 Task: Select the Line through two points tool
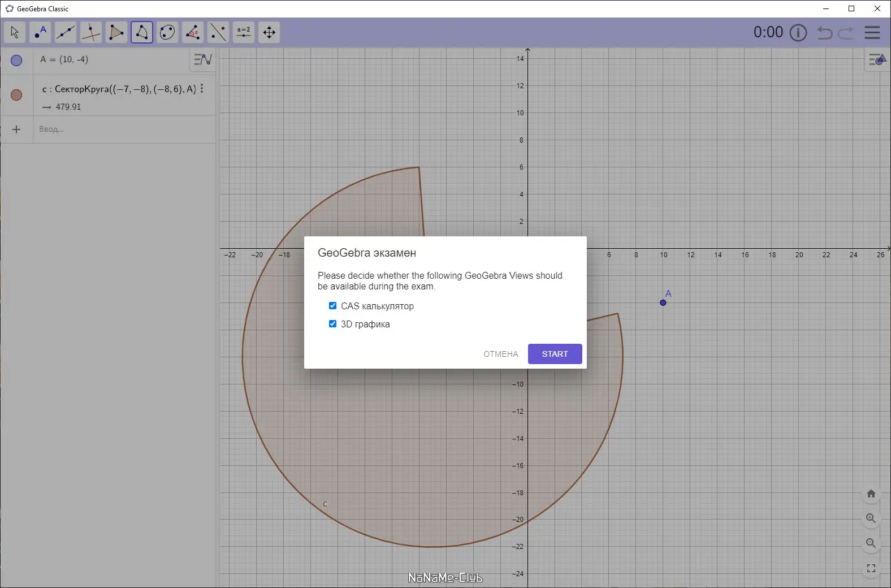66,32
